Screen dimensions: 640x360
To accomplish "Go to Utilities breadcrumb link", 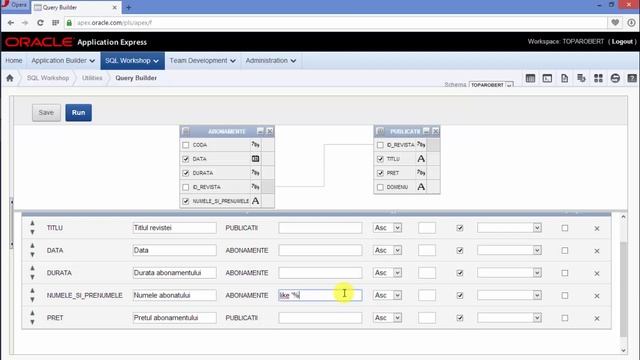I will 92,78.
